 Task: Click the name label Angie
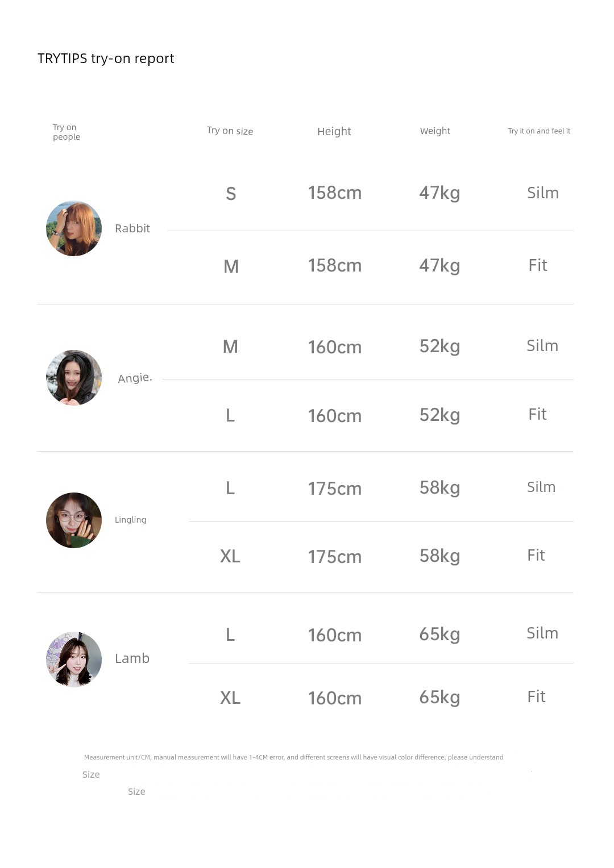135,378
